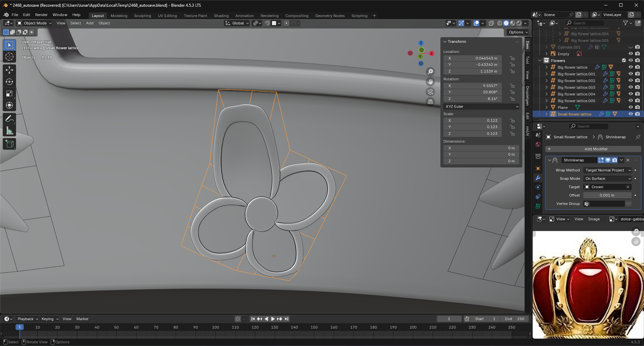The width and height of the screenshot is (644, 346).
Task: Click the zoom viewport magnifier icon
Action: [x=430, y=72]
